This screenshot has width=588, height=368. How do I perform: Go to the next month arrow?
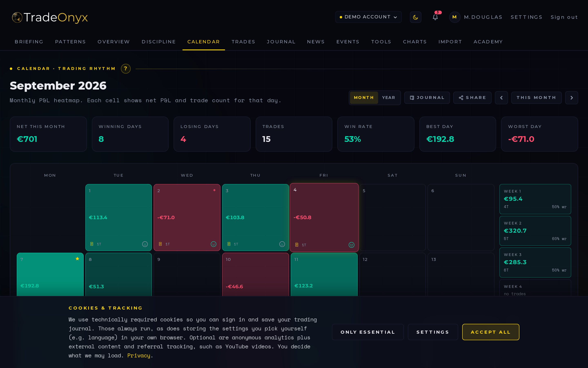[571, 98]
